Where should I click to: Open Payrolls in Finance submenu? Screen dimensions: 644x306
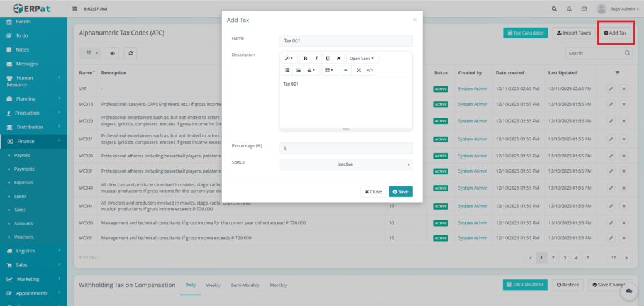point(22,156)
